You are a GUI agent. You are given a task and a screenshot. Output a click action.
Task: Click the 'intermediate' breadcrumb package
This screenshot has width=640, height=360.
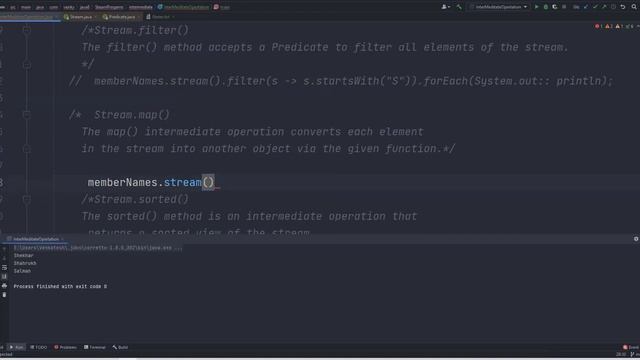(x=140, y=7)
